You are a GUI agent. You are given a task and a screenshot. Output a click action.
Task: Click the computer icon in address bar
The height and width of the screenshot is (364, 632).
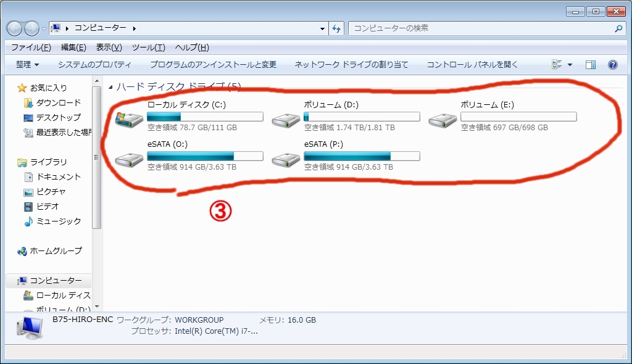[56, 28]
